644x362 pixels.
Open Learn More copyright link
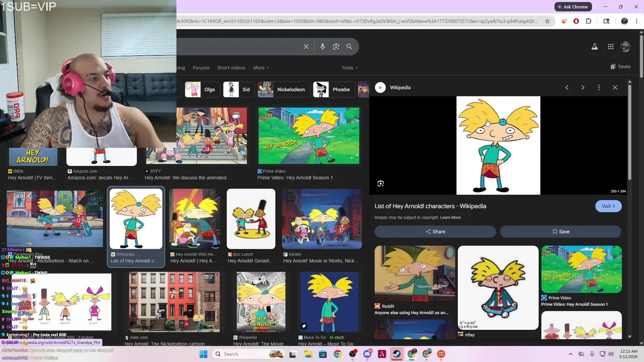450,217
